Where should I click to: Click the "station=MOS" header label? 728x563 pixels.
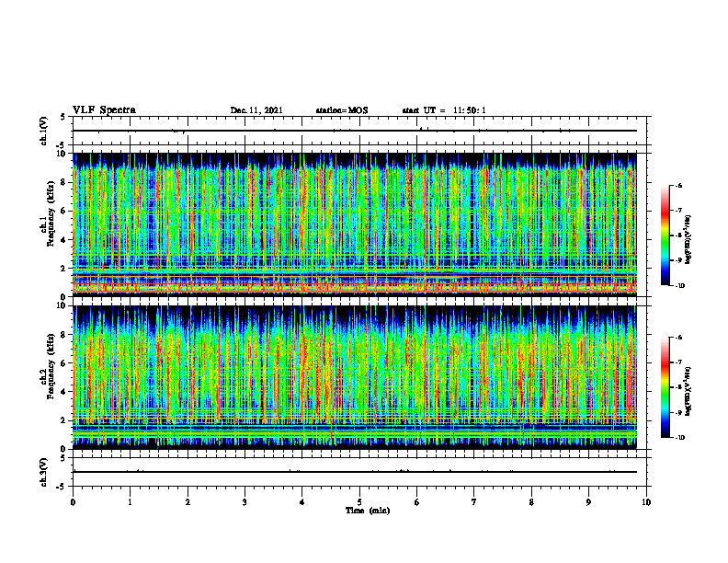pos(342,110)
